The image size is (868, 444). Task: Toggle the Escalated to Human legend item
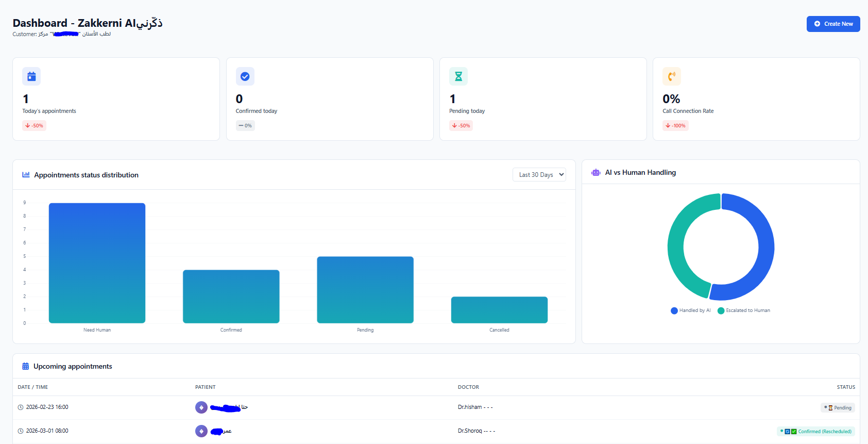coord(744,310)
